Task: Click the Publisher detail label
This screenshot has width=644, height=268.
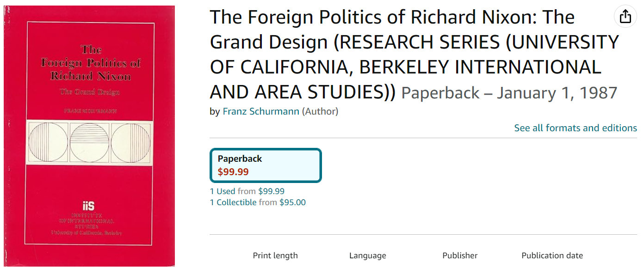Action: pyautogui.click(x=460, y=256)
